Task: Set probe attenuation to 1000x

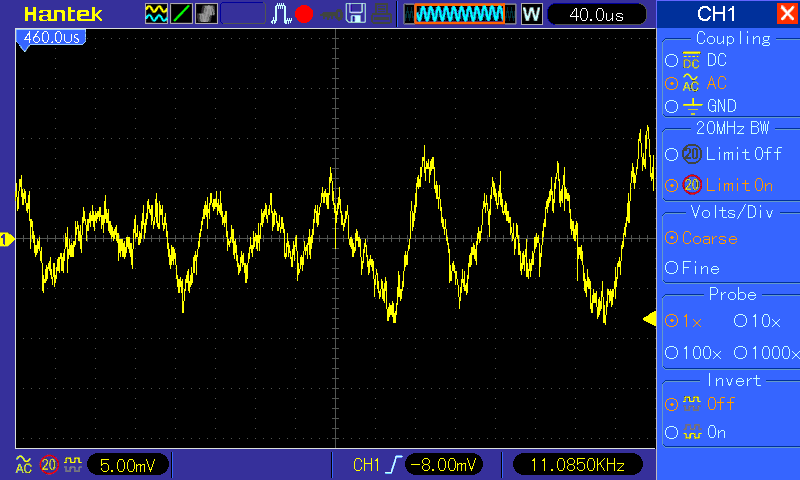Action: tap(740, 352)
